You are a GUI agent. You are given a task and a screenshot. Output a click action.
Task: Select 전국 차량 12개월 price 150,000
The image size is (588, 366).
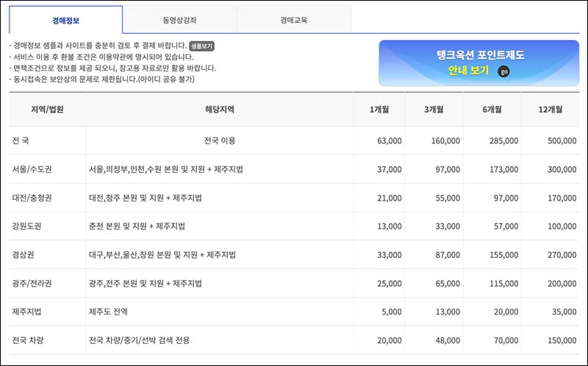[562, 340]
